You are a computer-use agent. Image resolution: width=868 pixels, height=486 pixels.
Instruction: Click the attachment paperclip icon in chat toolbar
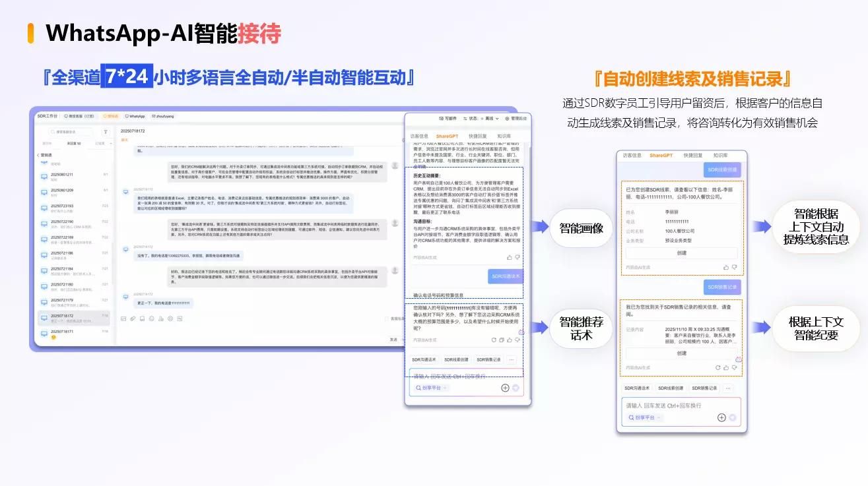pos(133,319)
